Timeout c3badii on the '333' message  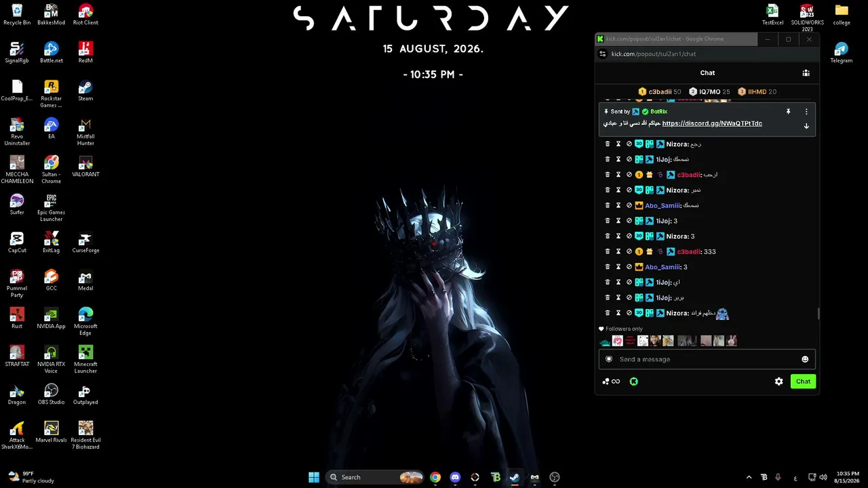click(x=618, y=251)
